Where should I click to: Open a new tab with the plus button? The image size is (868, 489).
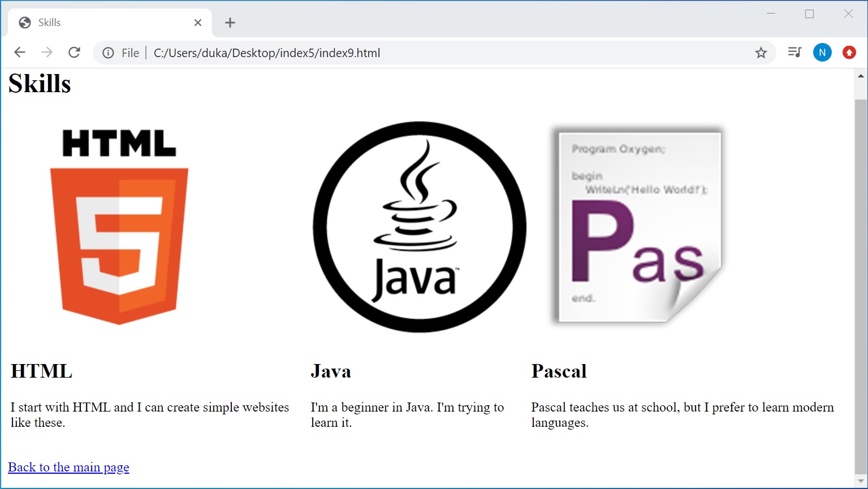click(230, 23)
